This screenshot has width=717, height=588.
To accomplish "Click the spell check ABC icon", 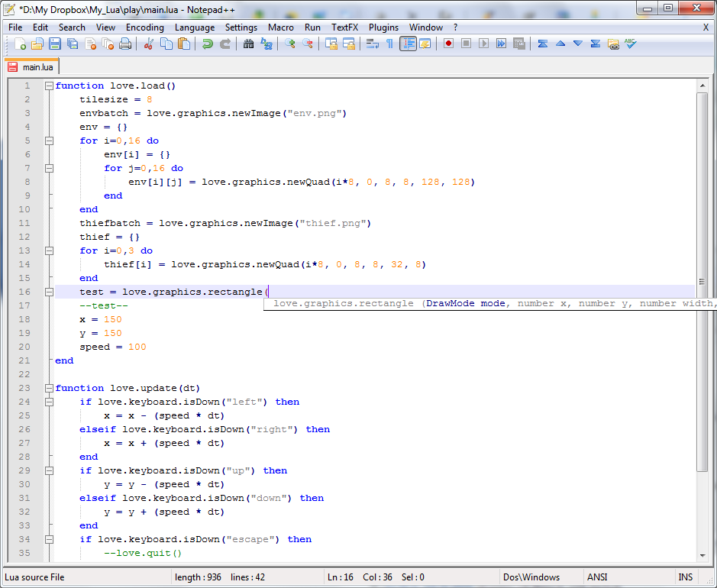I will click(x=630, y=44).
